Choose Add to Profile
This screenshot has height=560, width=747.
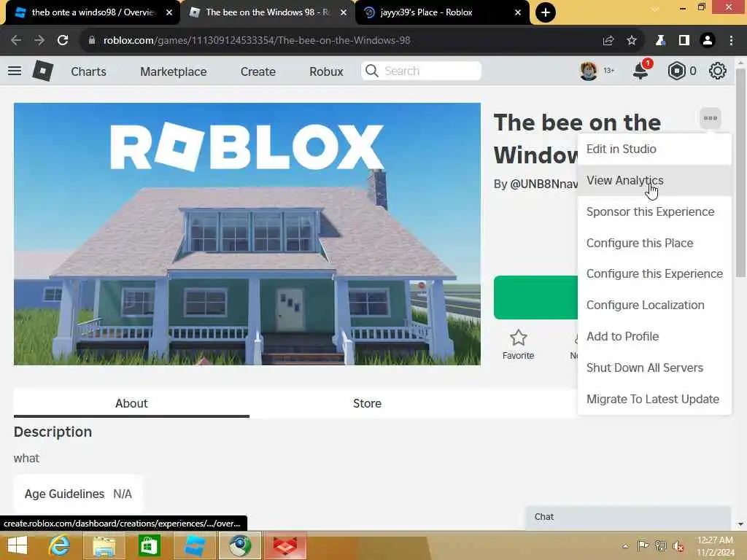coord(654,337)
